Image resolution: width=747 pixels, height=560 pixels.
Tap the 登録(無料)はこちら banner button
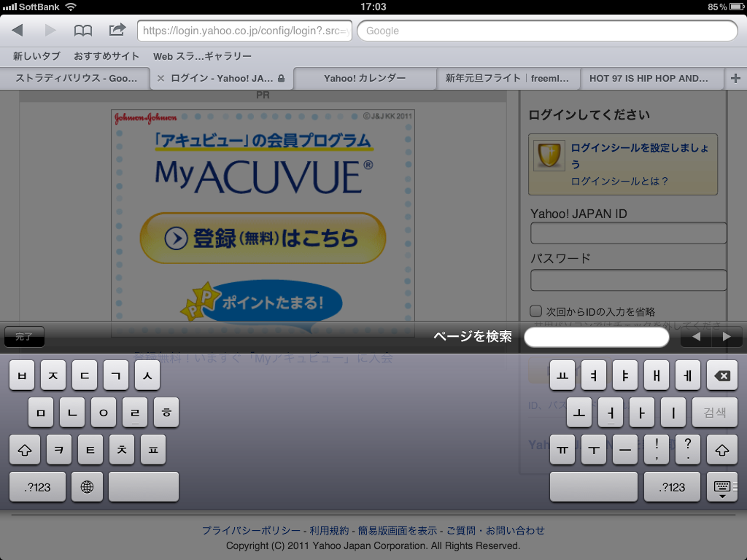(263, 238)
